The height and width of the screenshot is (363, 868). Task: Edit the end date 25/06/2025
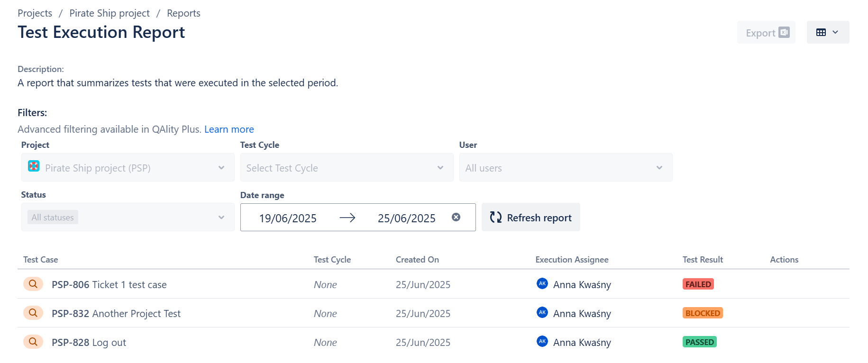click(406, 218)
